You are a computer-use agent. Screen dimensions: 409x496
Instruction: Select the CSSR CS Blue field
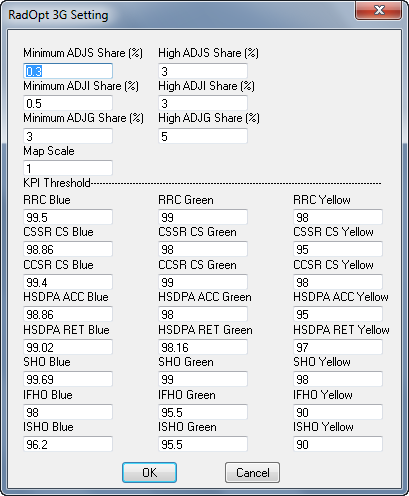(68, 249)
